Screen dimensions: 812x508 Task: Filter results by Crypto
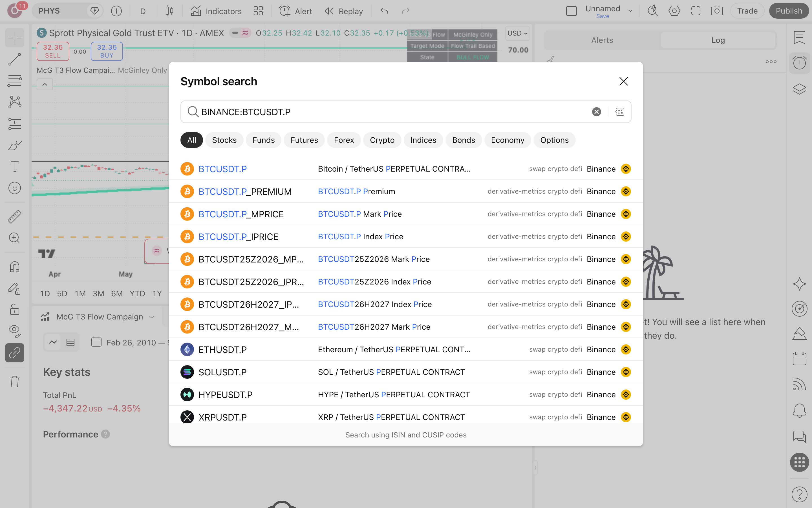(382, 140)
